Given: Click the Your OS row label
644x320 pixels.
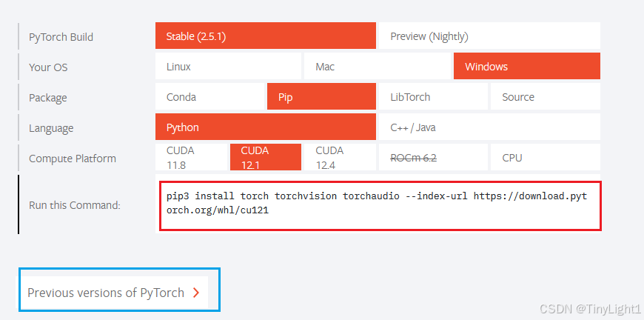Looking at the screenshot, I should [x=48, y=67].
